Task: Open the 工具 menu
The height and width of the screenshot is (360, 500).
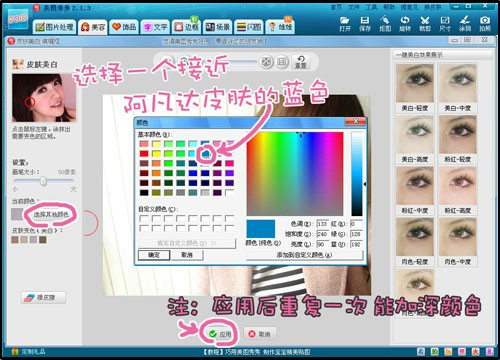Action: pyautogui.click(x=371, y=7)
